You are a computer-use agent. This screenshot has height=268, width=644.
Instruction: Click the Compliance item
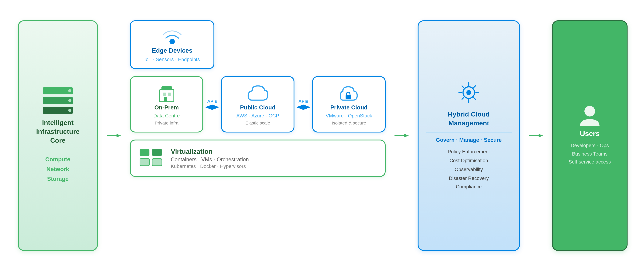coord(469,187)
